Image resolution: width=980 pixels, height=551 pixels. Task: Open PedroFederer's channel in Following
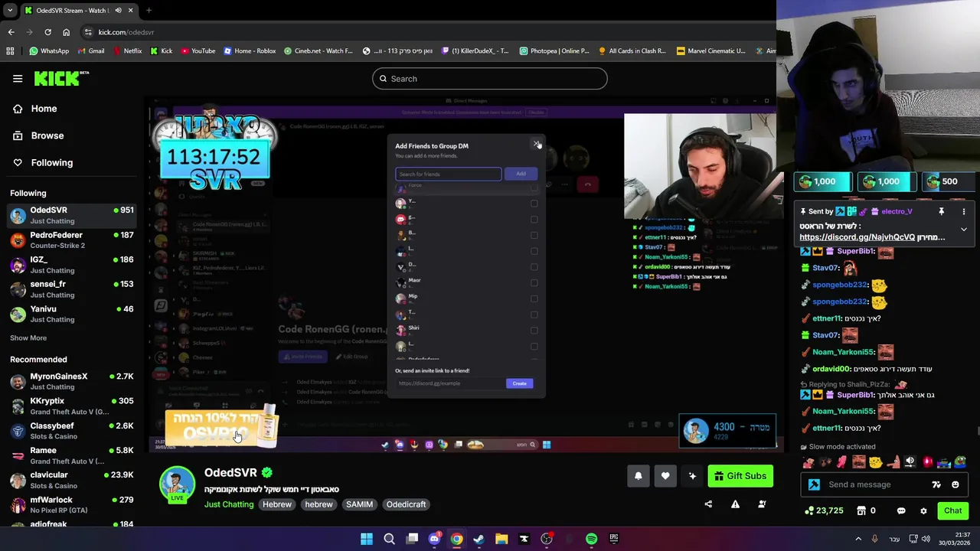pyautogui.click(x=71, y=240)
